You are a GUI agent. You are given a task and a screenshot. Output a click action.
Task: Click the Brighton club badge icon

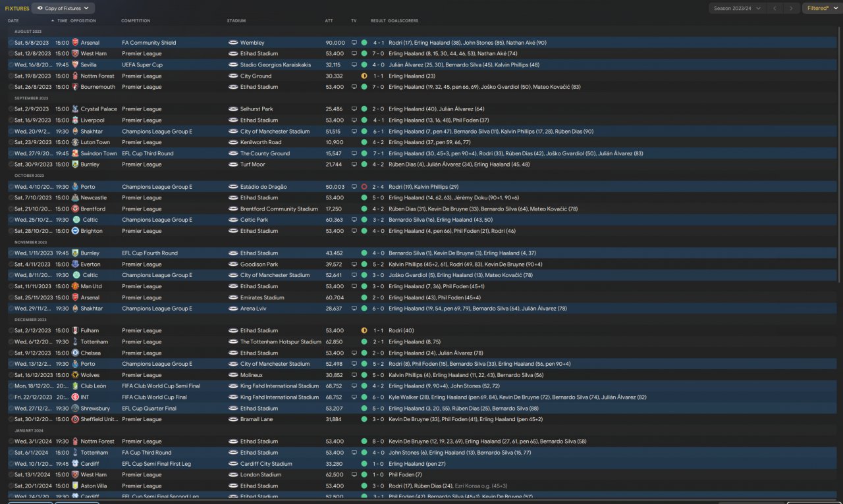coord(75,231)
